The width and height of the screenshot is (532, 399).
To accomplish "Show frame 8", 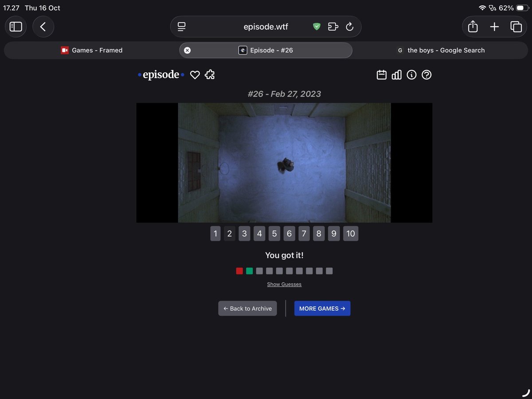I will [x=319, y=234].
